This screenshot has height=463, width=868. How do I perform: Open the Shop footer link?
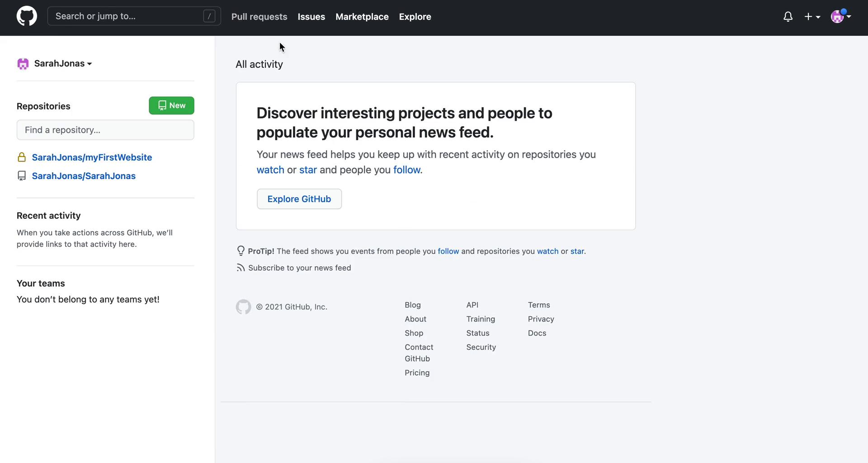(414, 333)
